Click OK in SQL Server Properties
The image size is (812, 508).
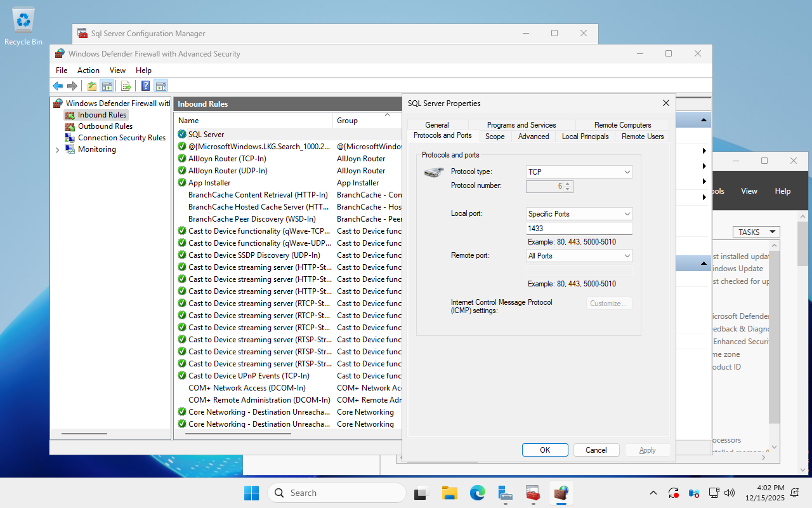point(544,450)
